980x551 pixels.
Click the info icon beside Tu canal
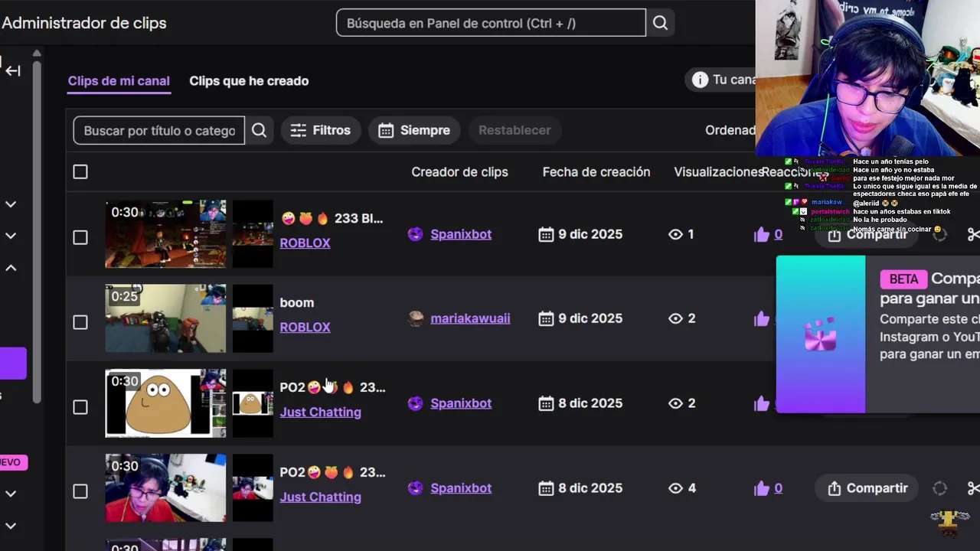coord(700,80)
